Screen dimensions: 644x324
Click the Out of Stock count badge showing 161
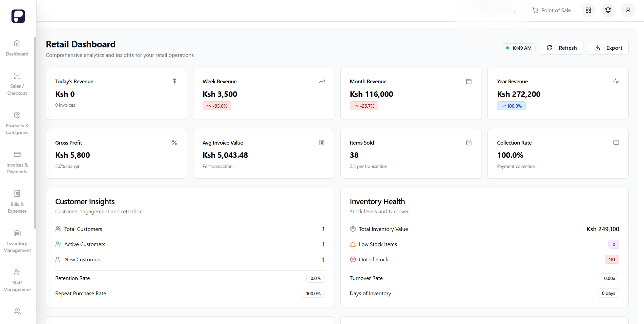point(612,259)
